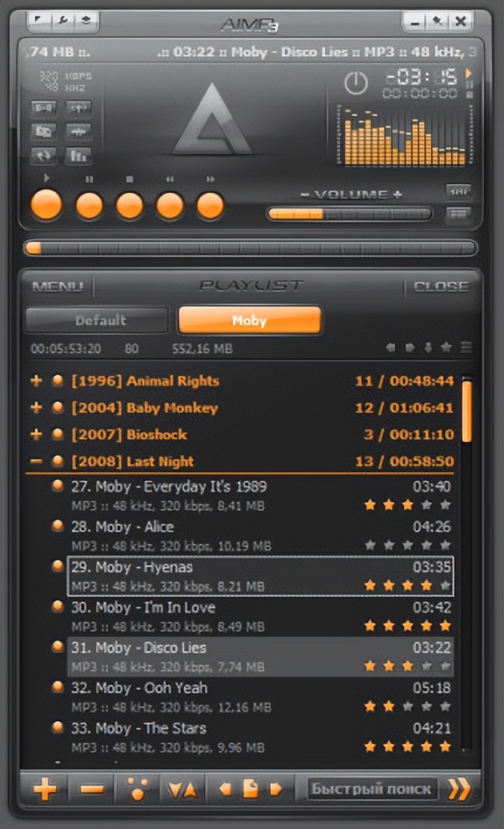This screenshot has width=504, height=829.
Task: Skip to next track
Action: (x=210, y=206)
